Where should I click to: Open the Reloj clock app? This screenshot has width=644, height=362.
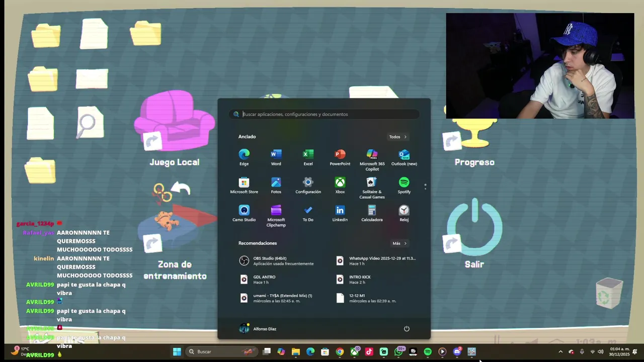[x=404, y=214]
